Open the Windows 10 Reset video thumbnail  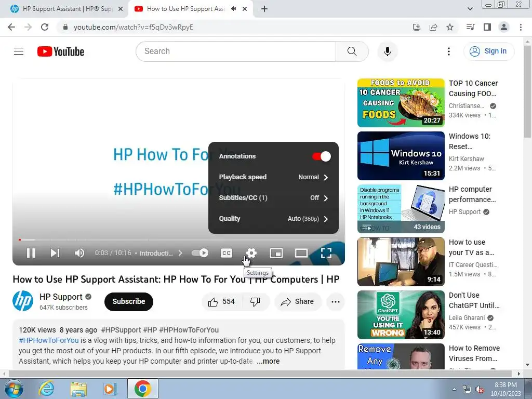pyautogui.click(x=401, y=156)
